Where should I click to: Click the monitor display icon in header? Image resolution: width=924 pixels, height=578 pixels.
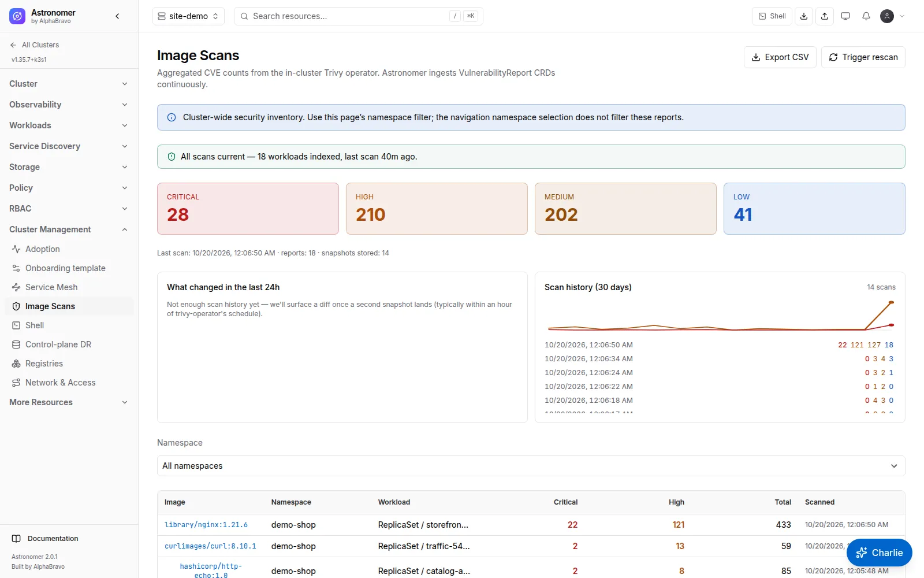point(845,16)
